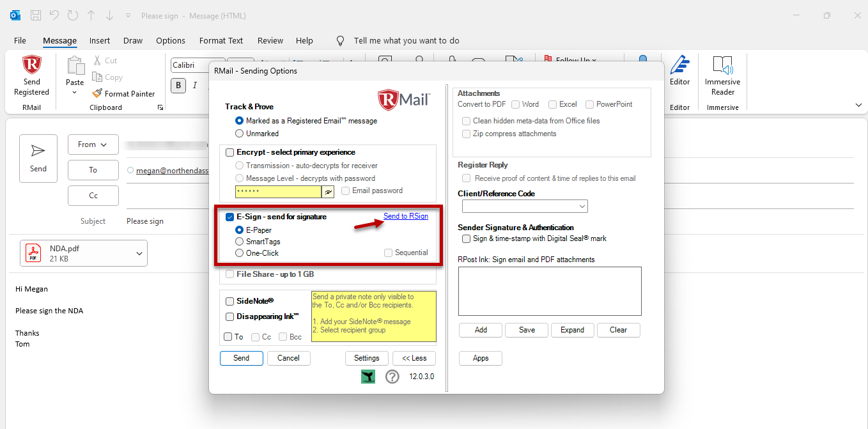Apply Bold formatting
Viewport: 868px width, 429px height.
pyautogui.click(x=178, y=85)
